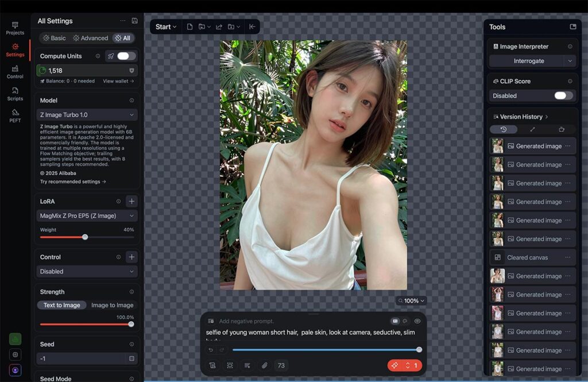Enable the CLIP Score toggle

pos(563,96)
